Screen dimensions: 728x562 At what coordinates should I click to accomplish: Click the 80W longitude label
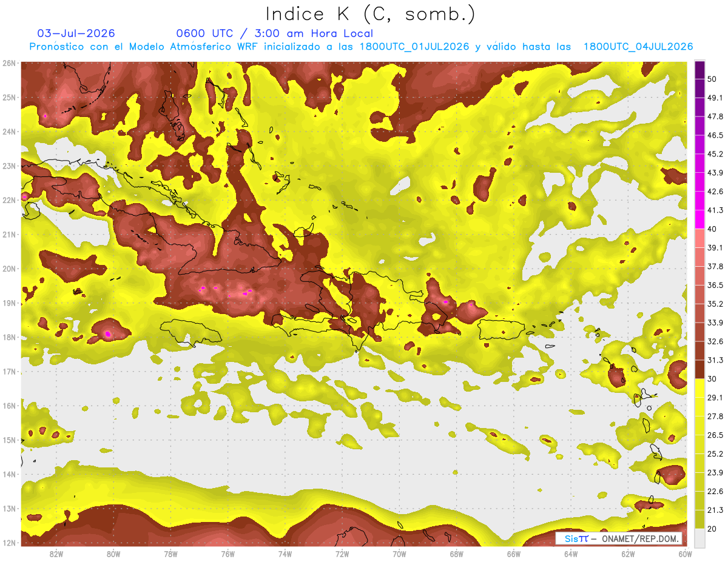(113, 554)
